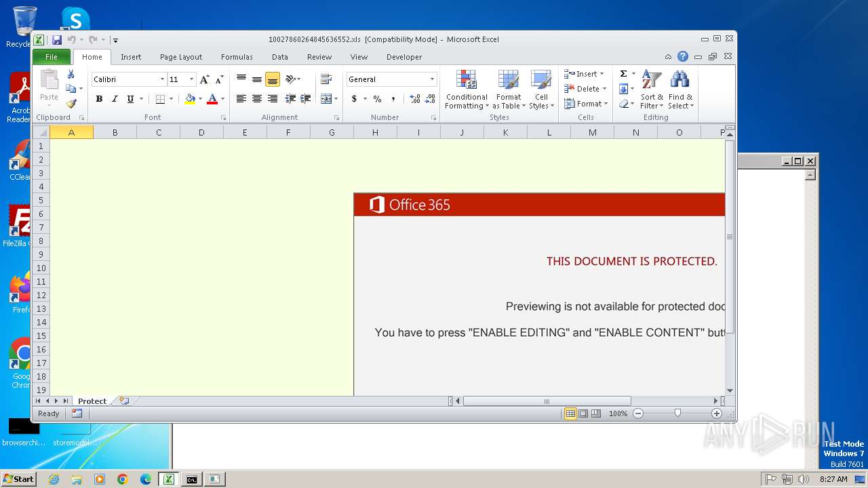Select the Protect sheet tab
This screenshot has height=488, width=868.
click(x=92, y=401)
